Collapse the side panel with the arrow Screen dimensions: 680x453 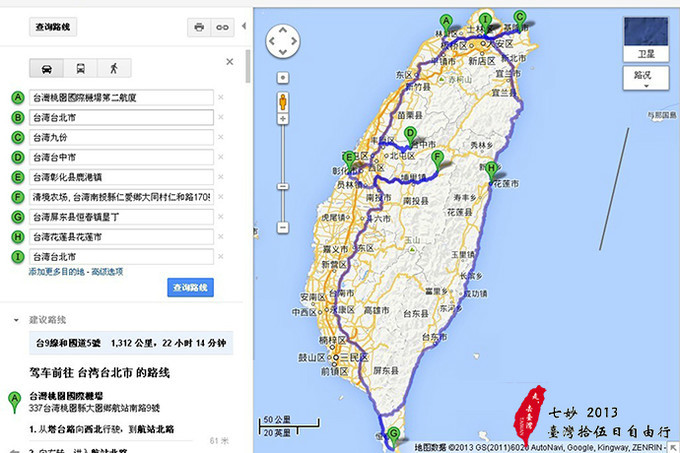244,26
